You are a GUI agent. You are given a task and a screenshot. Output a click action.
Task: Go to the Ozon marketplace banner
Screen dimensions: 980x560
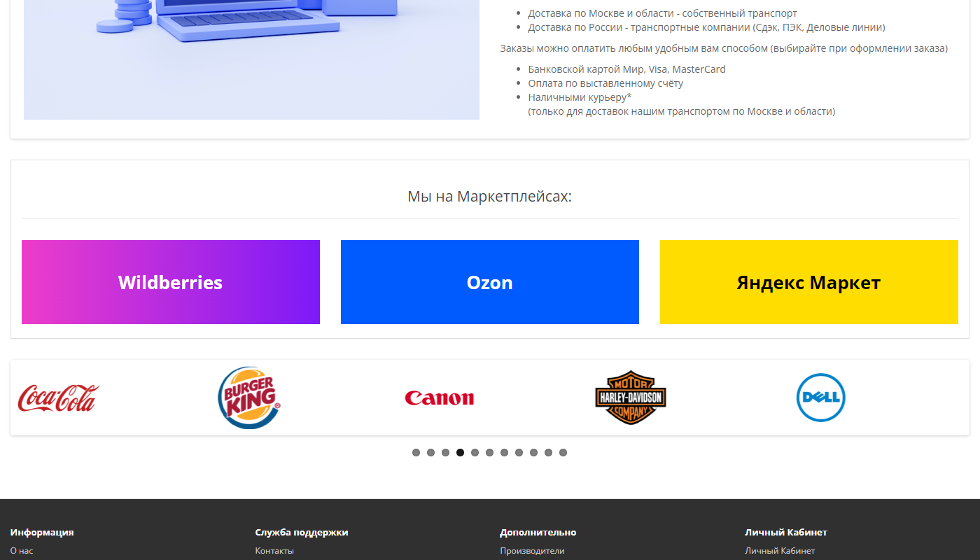[x=490, y=282]
